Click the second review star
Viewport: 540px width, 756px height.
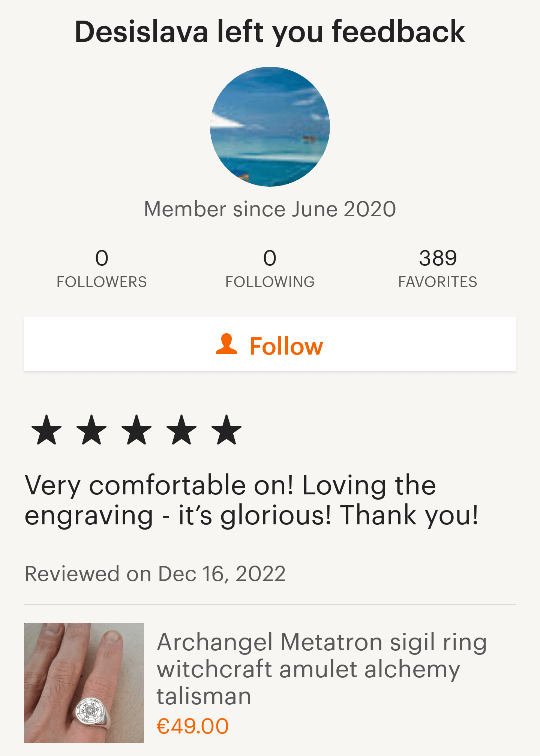[91, 430]
